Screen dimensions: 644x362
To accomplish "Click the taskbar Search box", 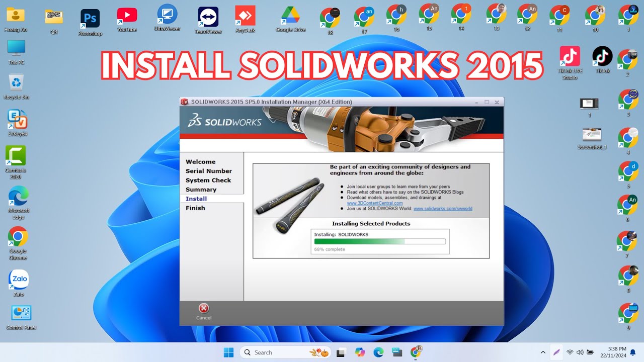I will 285,352.
